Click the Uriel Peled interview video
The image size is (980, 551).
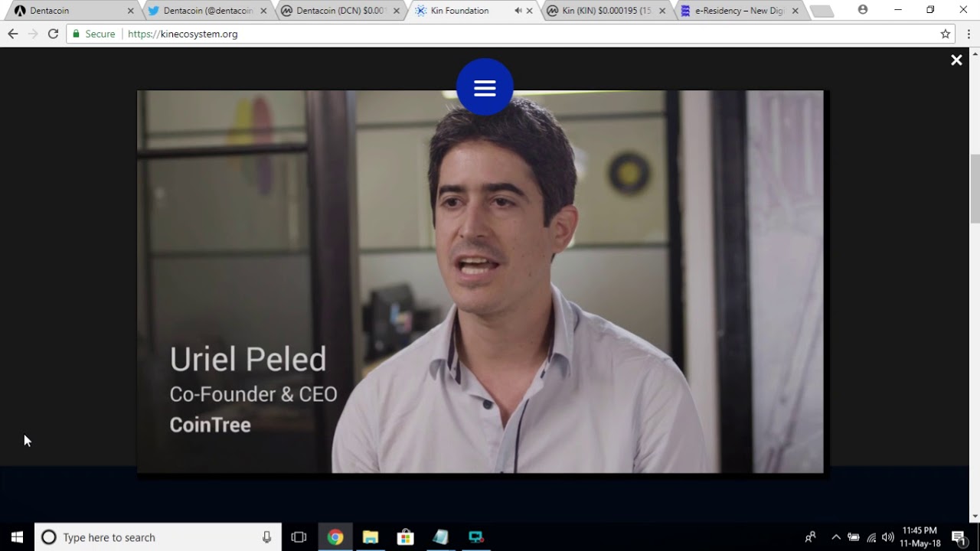tap(480, 282)
